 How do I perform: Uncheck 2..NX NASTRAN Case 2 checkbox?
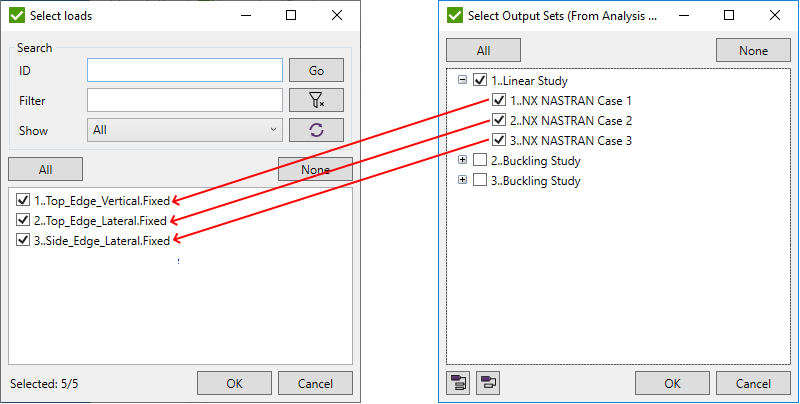click(x=499, y=121)
